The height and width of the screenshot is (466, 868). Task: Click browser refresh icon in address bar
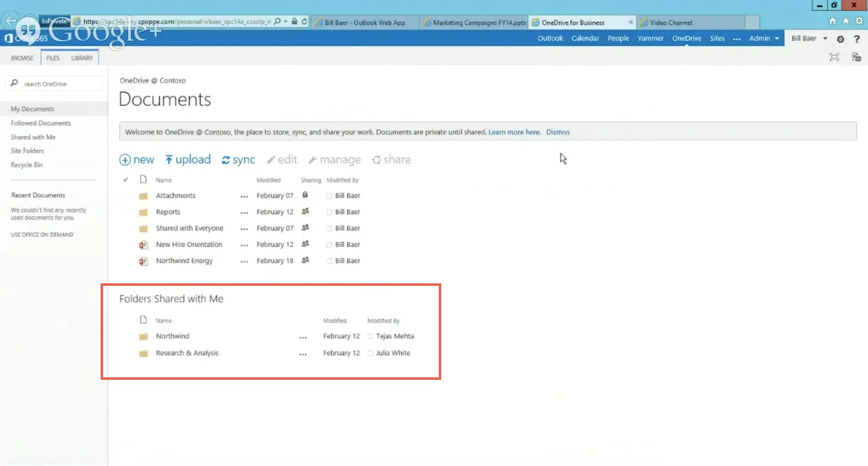click(304, 22)
